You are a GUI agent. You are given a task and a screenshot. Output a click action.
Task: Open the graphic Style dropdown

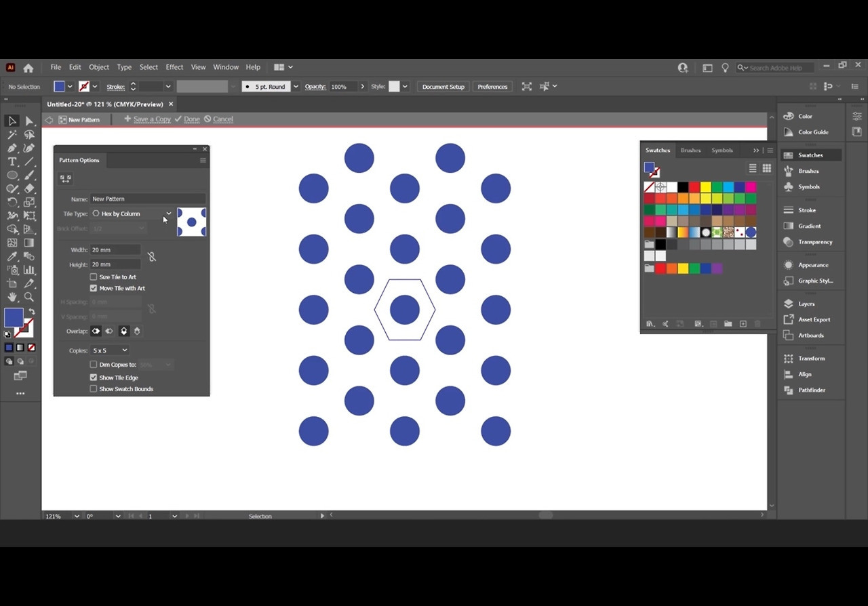coord(405,87)
